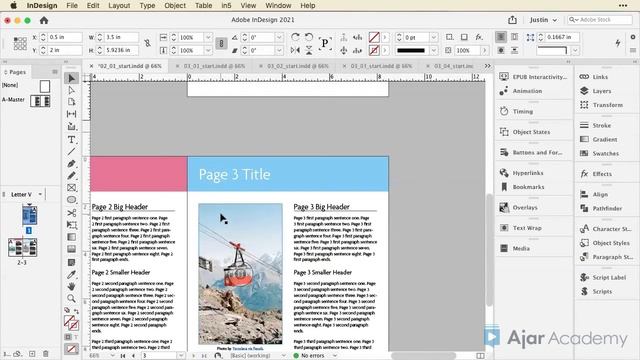640x360 pixels.
Task: Click flip horizontal icon
Action: (x=295, y=50)
